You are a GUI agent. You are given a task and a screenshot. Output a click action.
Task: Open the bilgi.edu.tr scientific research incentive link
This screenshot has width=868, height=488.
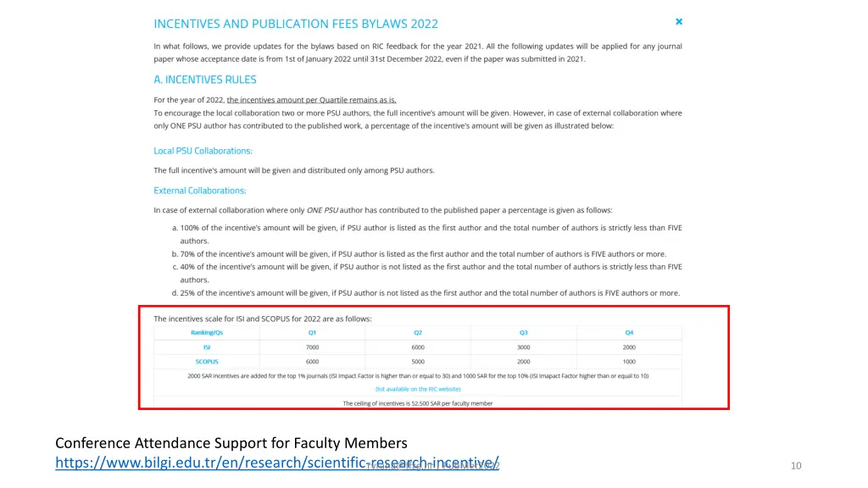pos(276,463)
